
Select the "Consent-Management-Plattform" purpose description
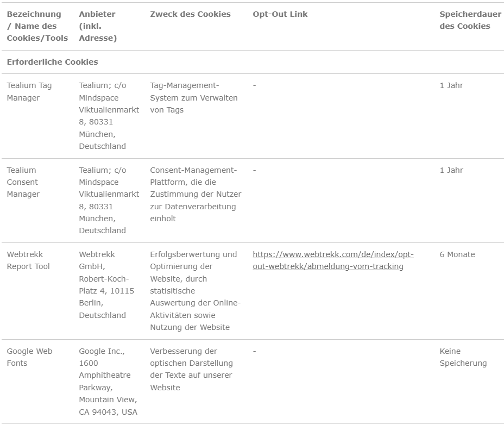[195, 194]
